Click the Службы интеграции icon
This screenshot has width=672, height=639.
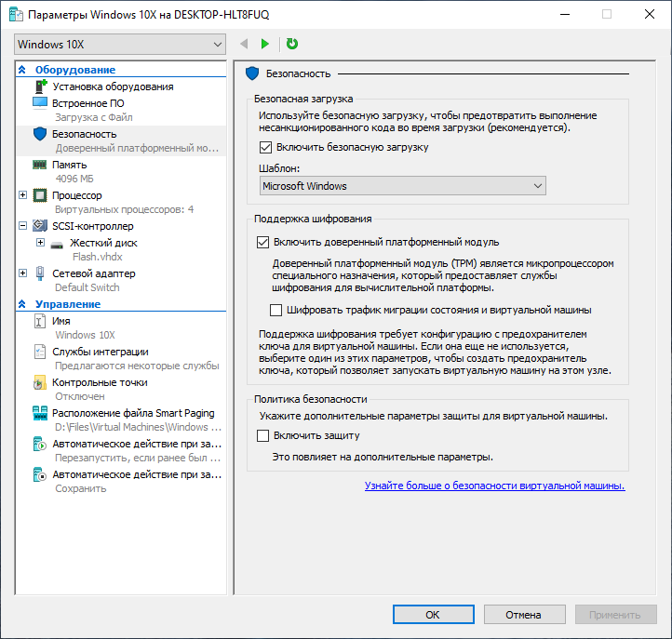click(40, 352)
